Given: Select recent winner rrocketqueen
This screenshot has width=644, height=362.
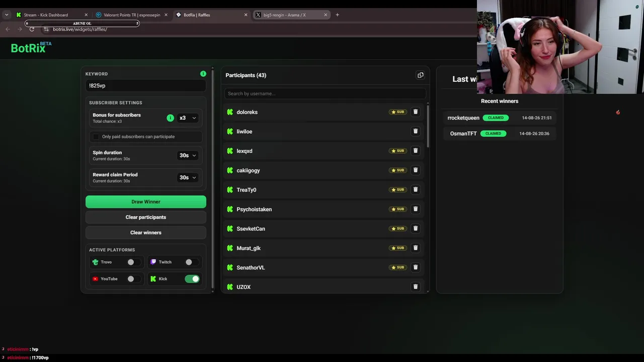Looking at the screenshot, I should pos(463,118).
